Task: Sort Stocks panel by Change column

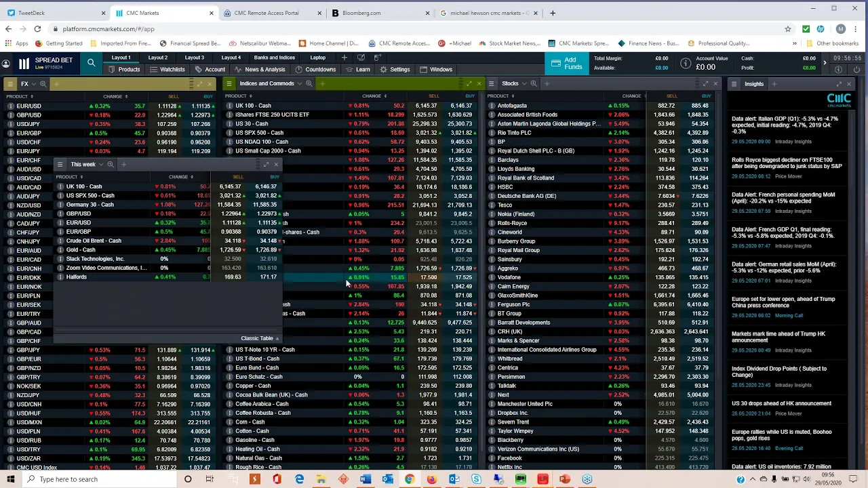Action: pyautogui.click(x=631, y=96)
